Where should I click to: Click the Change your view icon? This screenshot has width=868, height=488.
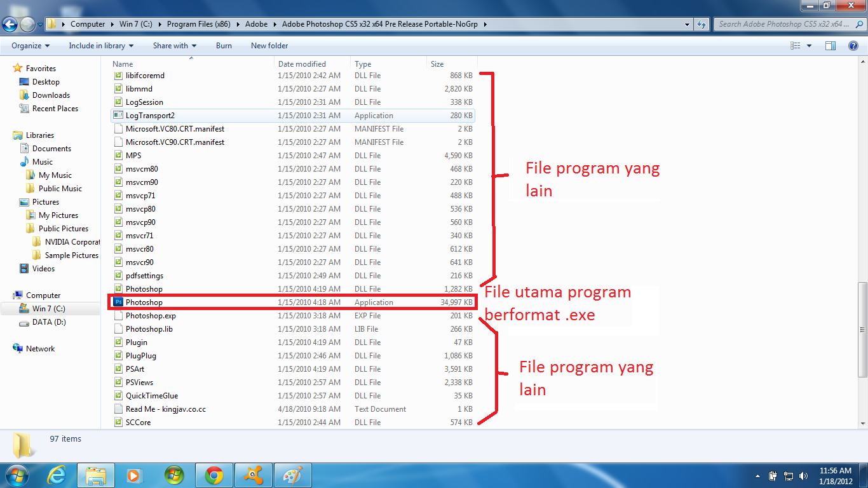[796, 46]
